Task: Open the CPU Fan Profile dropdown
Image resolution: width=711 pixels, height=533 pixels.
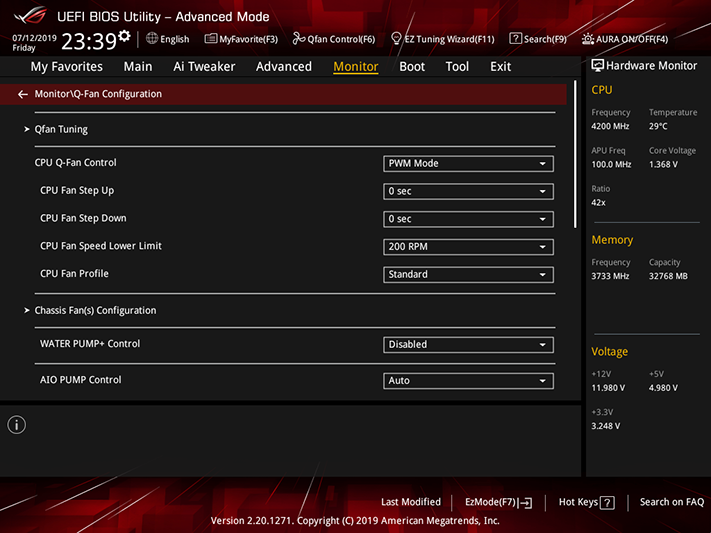Action: click(x=468, y=274)
